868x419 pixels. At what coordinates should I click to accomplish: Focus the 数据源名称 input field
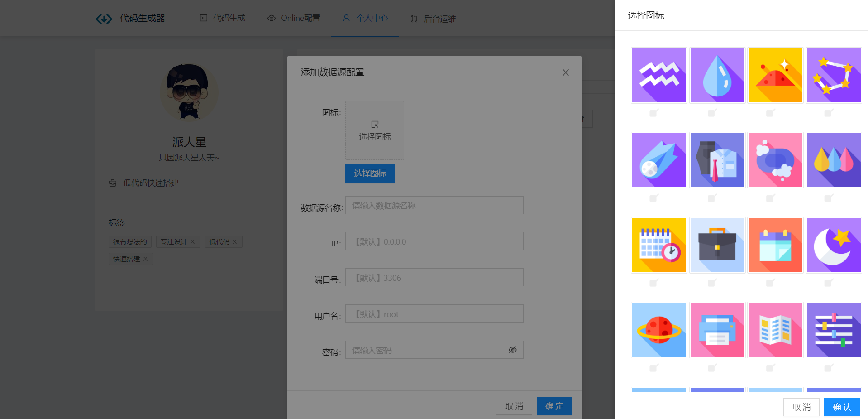coord(434,205)
